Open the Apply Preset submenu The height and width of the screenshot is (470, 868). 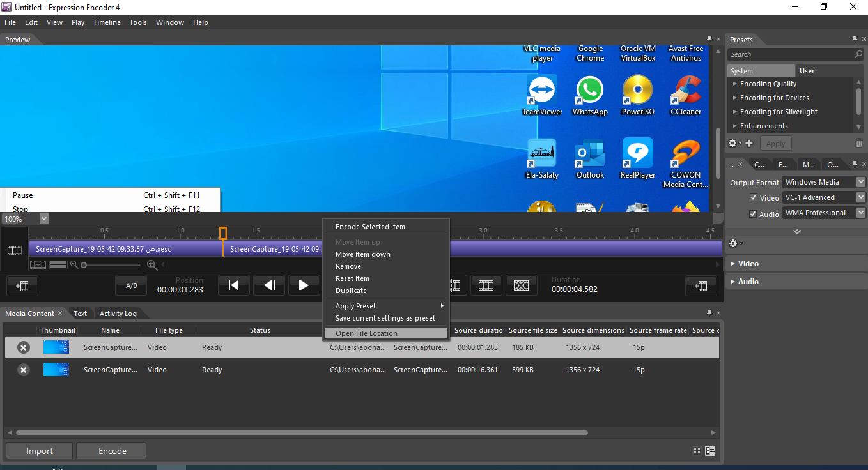[x=386, y=306]
